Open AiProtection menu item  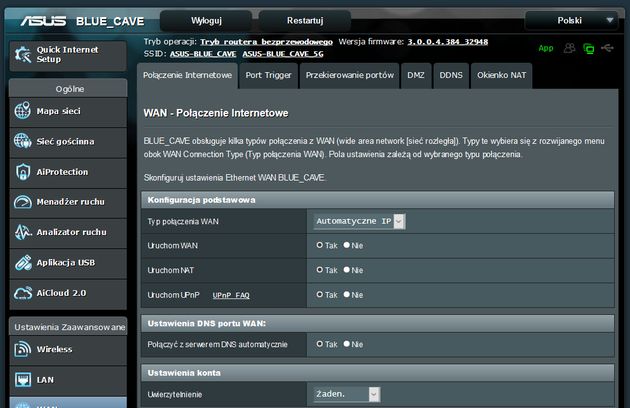68,172
